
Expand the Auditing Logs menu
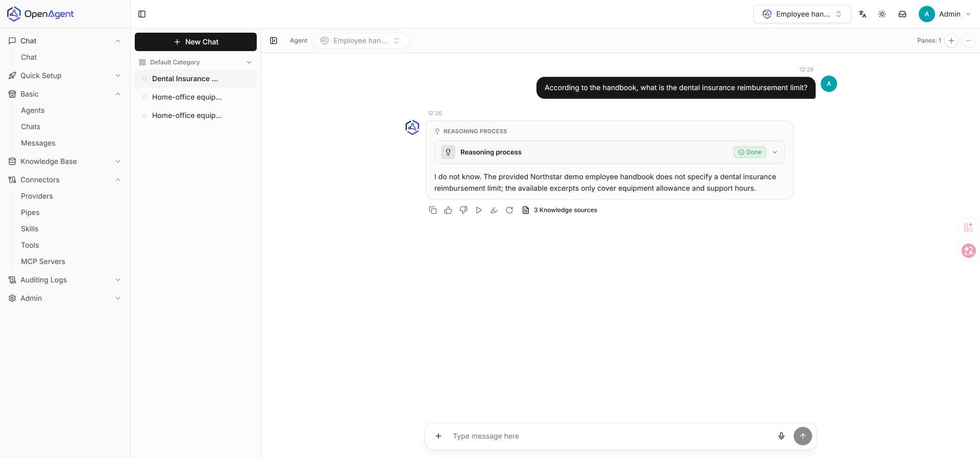point(65,280)
